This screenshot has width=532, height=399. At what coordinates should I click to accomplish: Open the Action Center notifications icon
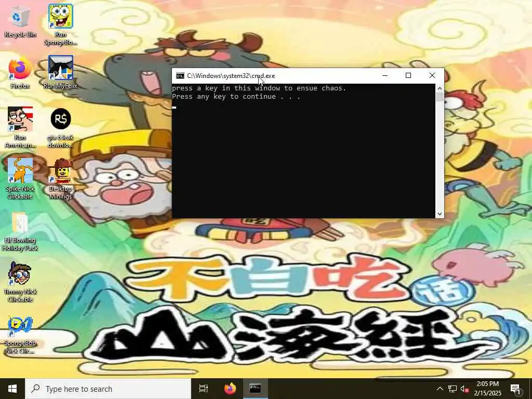tap(515, 389)
